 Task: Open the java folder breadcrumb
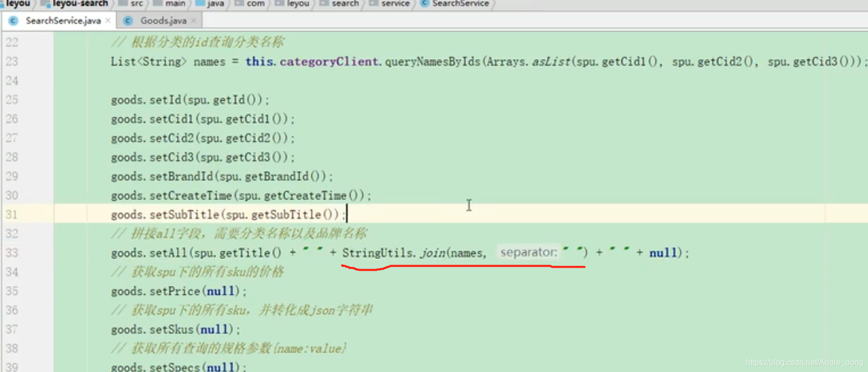coord(210,4)
